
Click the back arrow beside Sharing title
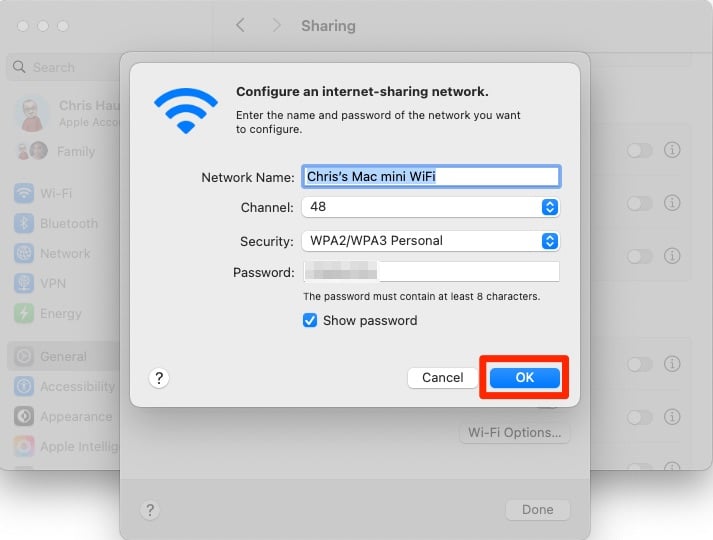(241, 25)
